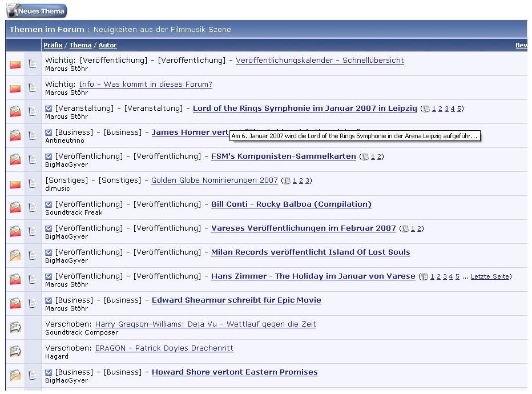
Task: Click the moved-thread icon for Harry Gregson-Williams
Action: pos(15,328)
